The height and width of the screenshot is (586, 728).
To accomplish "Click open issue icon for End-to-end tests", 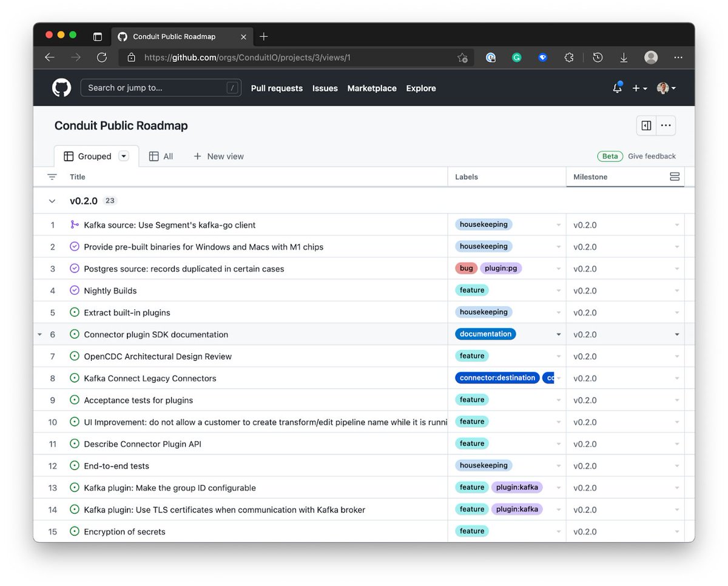I will (75, 465).
